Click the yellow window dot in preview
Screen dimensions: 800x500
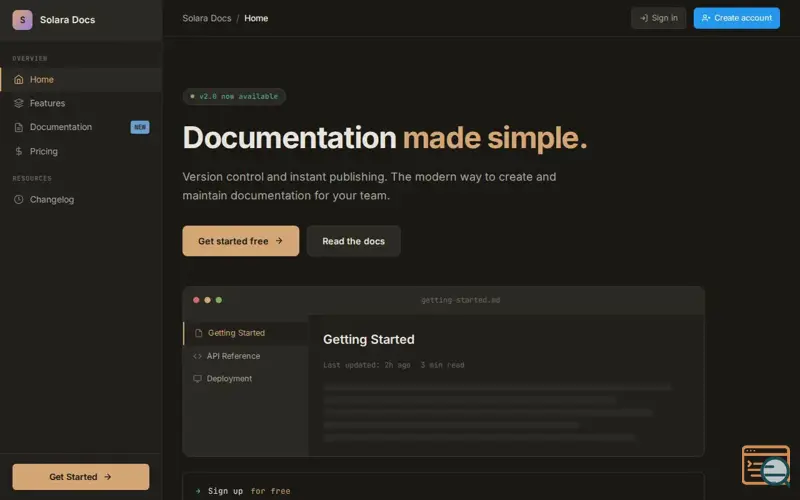click(x=207, y=300)
